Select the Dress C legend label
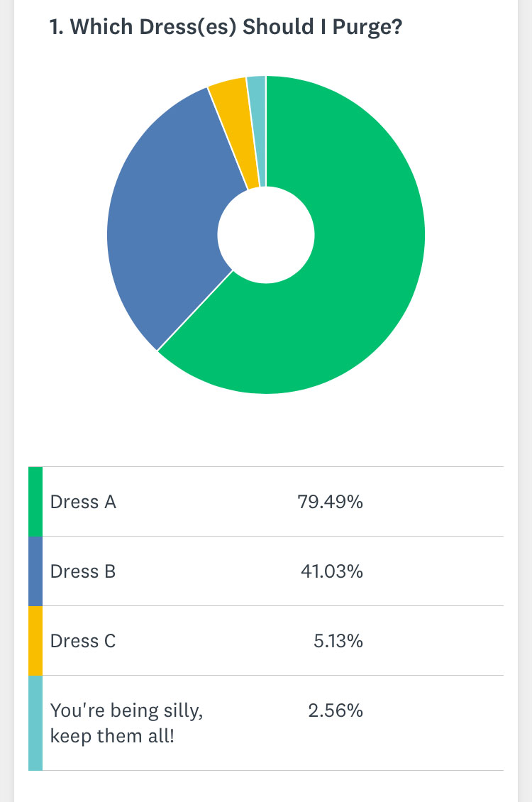Image resolution: width=532 pixels, height=802 pixels. pos(83,641)
